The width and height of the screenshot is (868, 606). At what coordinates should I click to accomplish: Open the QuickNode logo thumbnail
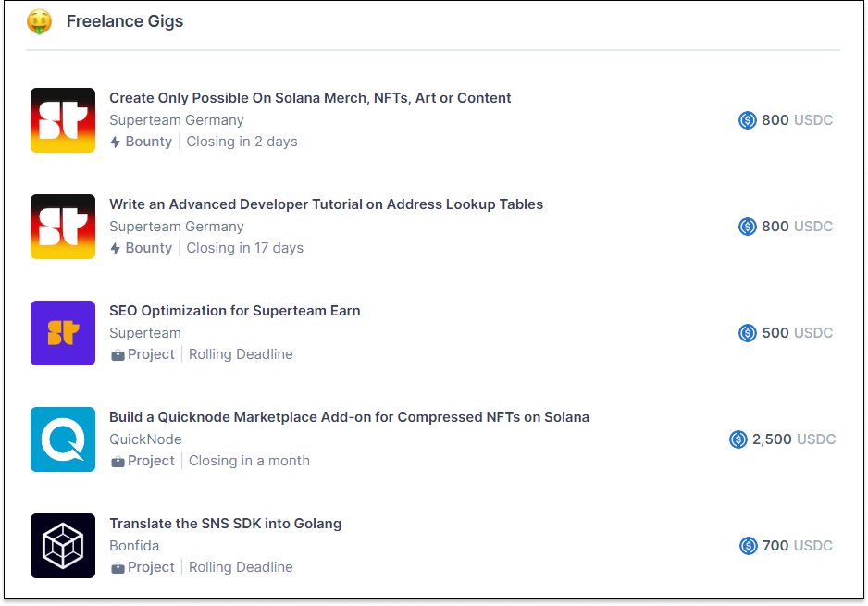coord(63,439)
